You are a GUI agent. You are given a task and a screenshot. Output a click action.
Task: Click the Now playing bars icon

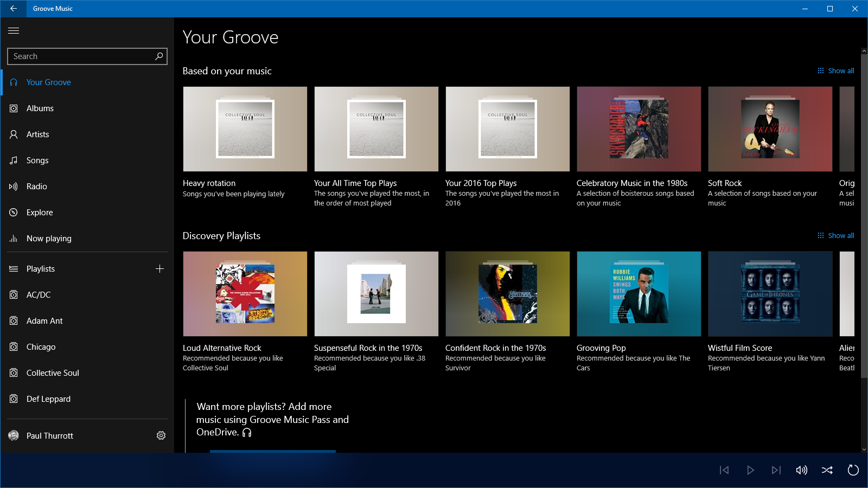14,239
